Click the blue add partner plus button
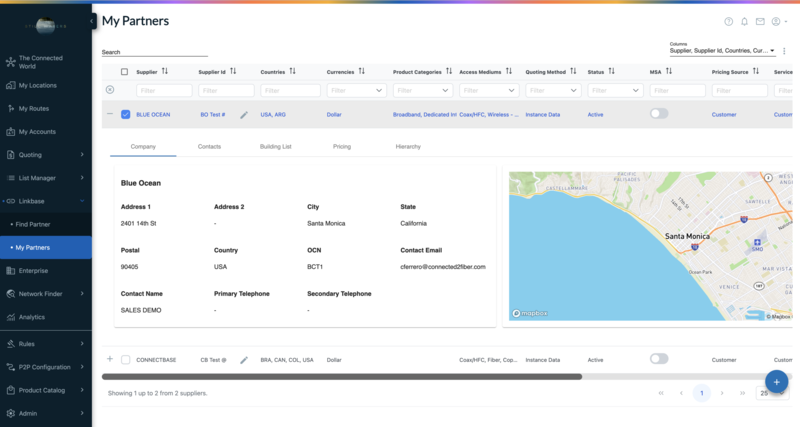This screenshot has height=427, width=800. [776, 382]
